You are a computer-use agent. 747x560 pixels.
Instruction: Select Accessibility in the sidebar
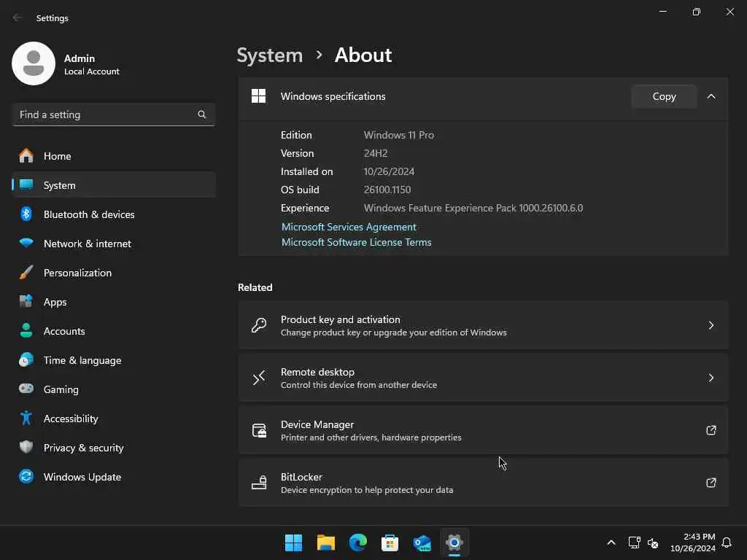114,418
